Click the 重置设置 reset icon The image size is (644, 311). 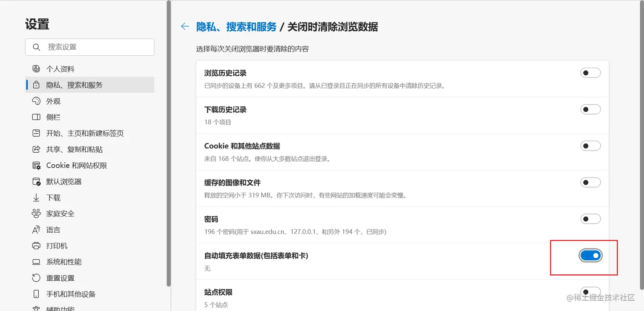tap(36, 278)
